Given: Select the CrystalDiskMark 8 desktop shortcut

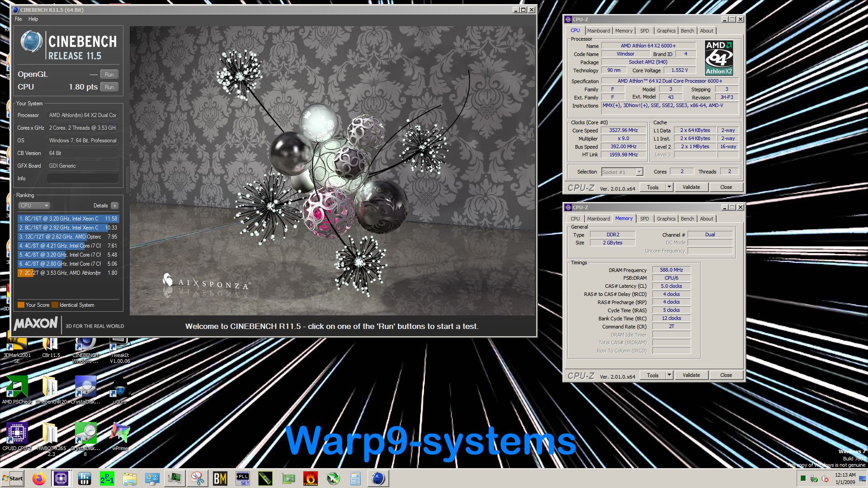Looking at the screenshot, I should (x=85, y=439).
